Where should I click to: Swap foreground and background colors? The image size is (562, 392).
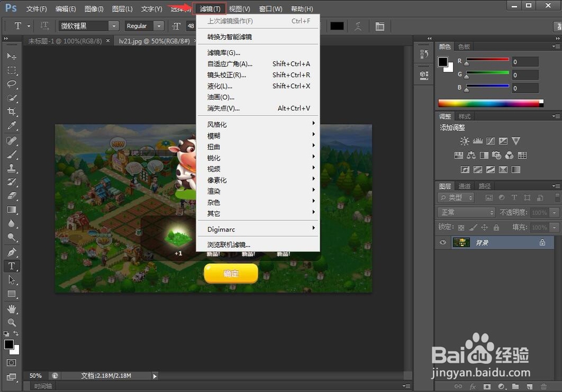pos(16,333)
